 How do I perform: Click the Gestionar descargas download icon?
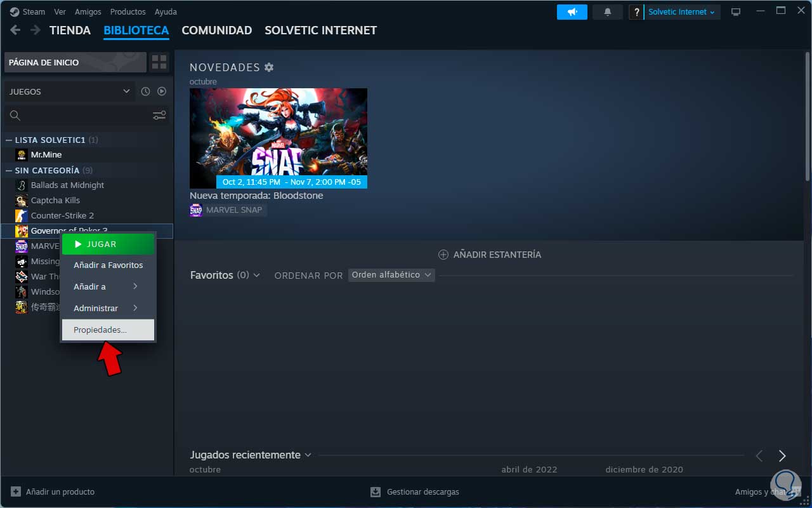[x=376, y=491]
